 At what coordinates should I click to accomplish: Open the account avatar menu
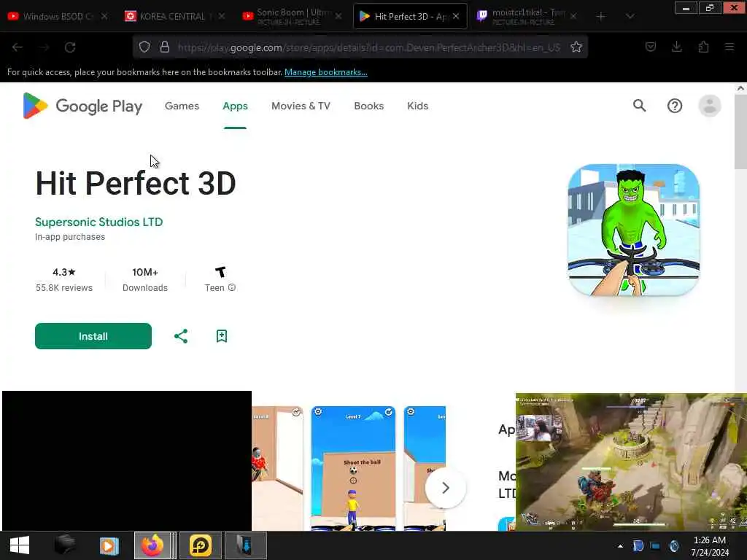(709, 106)
